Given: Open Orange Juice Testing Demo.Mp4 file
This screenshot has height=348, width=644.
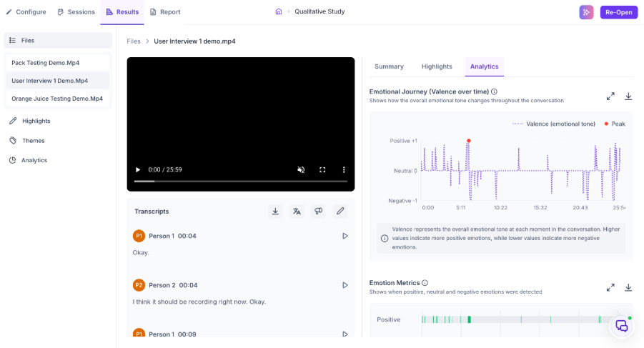Looking at the screenshot, I should (x=58, y=99).
